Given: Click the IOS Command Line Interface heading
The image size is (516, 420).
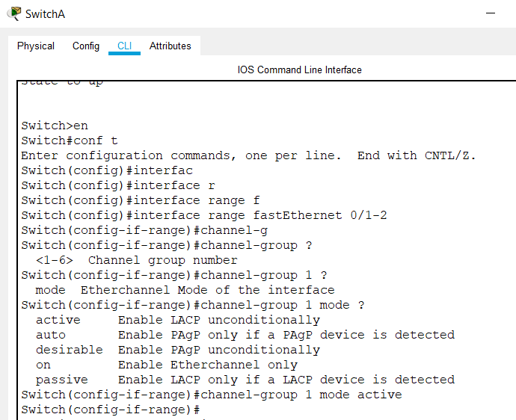Looking at the screenshot, I should (x=299, y=70).
